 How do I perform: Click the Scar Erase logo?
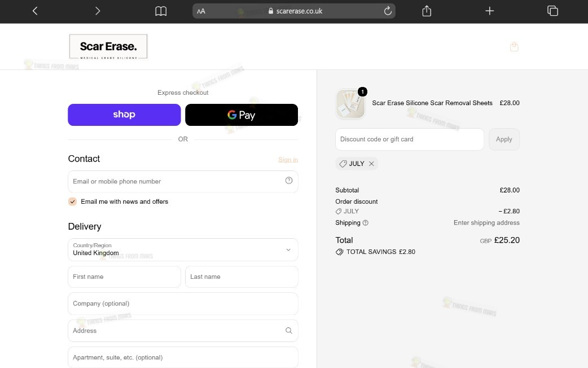(108, 46)
